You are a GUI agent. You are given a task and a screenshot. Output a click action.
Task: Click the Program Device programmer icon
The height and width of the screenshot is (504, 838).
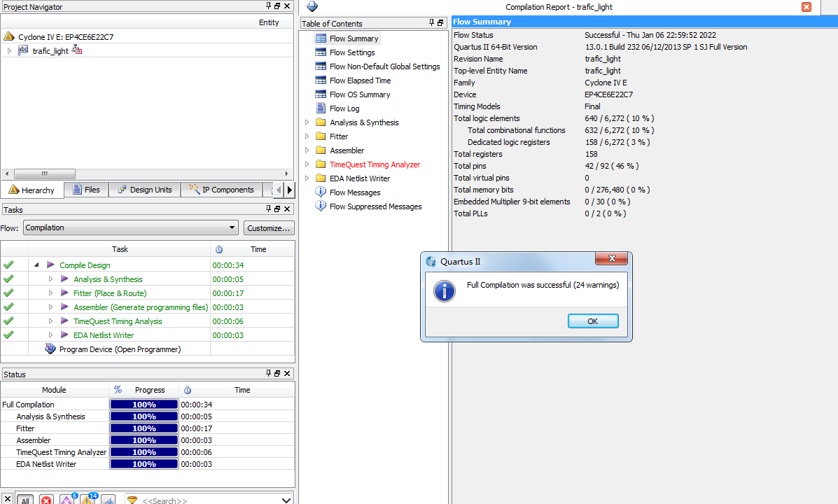point(50,349)
